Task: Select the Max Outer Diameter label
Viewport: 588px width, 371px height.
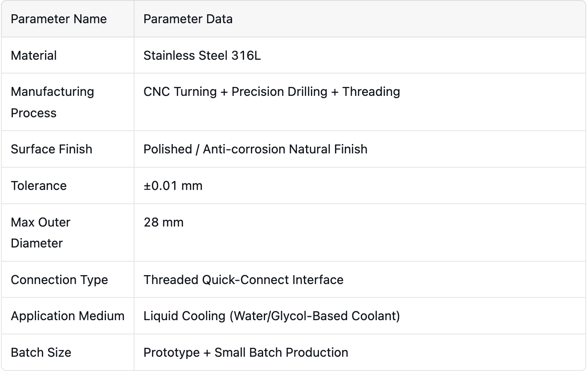Action: [x=41, y=233]
